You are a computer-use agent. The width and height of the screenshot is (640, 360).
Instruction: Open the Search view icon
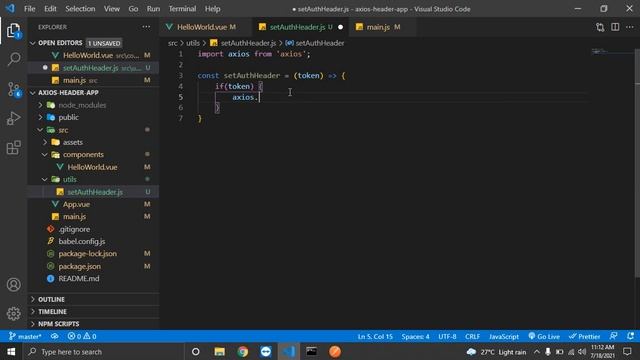click(x=13, y=59)
